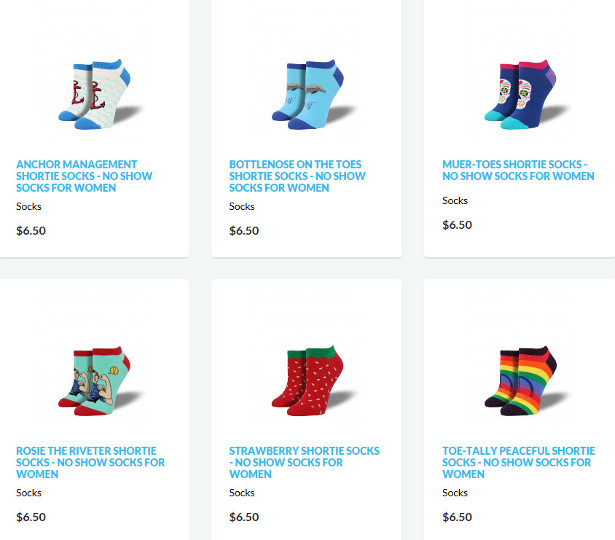Click Socks category under Toe-Tally Peaceful
Viewport: 615px width, 540px height.
(455, 493)
